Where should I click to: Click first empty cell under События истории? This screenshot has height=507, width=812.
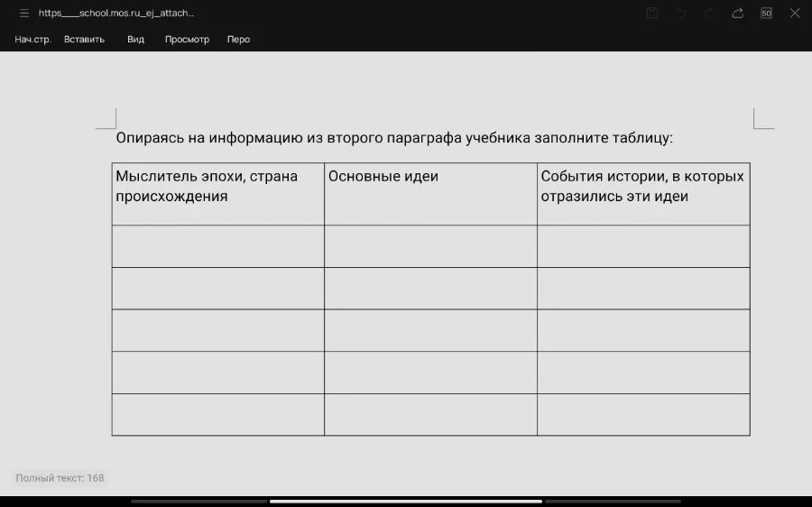(x=643, y=246)
